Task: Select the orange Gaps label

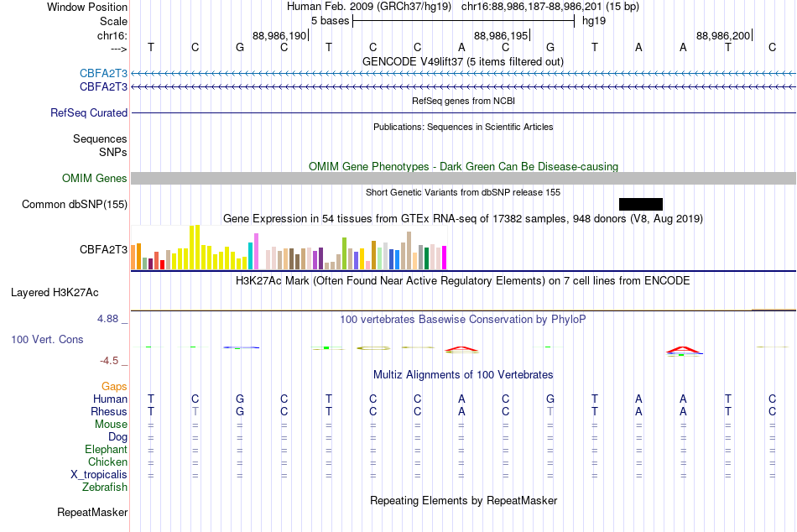Action: [114, 387]
